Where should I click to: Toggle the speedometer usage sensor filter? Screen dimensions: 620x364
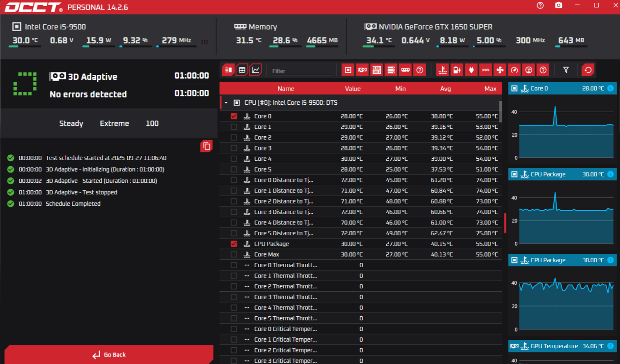(x=514, y=70)
